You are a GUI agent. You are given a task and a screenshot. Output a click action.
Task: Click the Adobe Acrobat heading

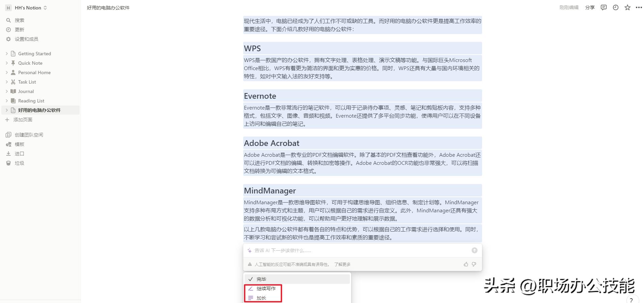[x=272, y=143]
